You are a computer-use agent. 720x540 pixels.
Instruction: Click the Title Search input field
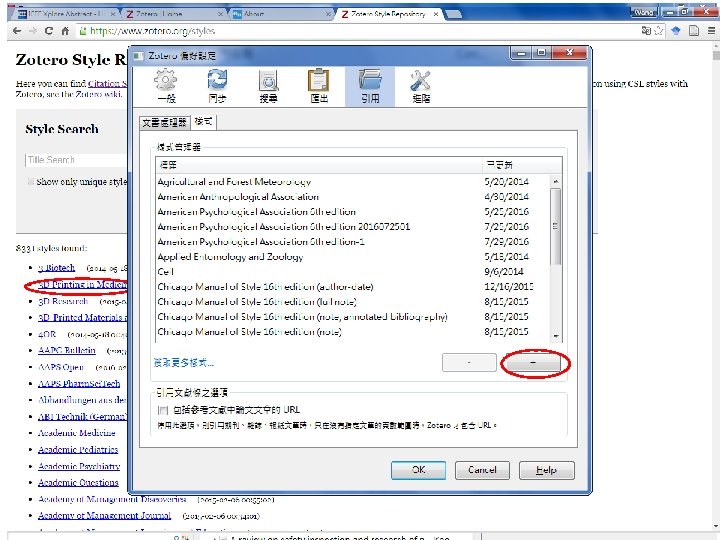click(76, 160)
